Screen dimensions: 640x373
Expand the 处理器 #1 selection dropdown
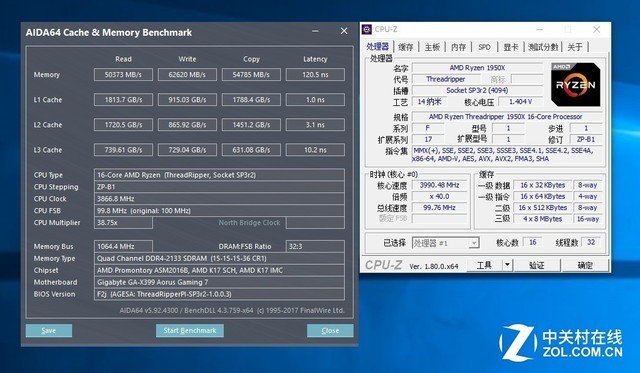tap(473, 243)
